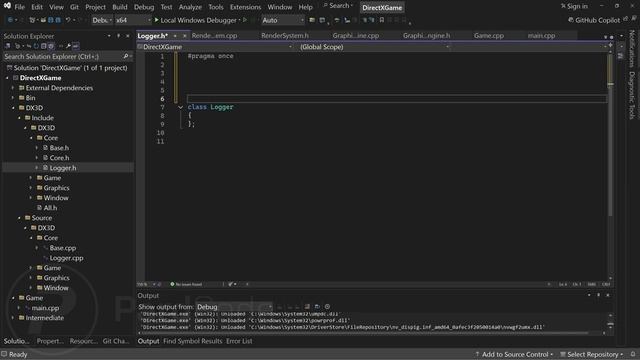
Task: Open the Diagnostic Tools side tab
Action: tap(631, 96)
